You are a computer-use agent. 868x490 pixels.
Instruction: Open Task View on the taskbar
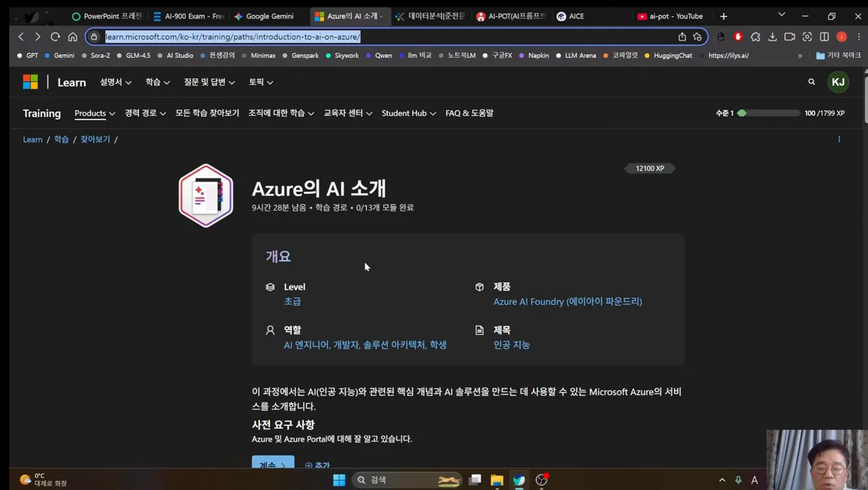[x=475, y=480]
